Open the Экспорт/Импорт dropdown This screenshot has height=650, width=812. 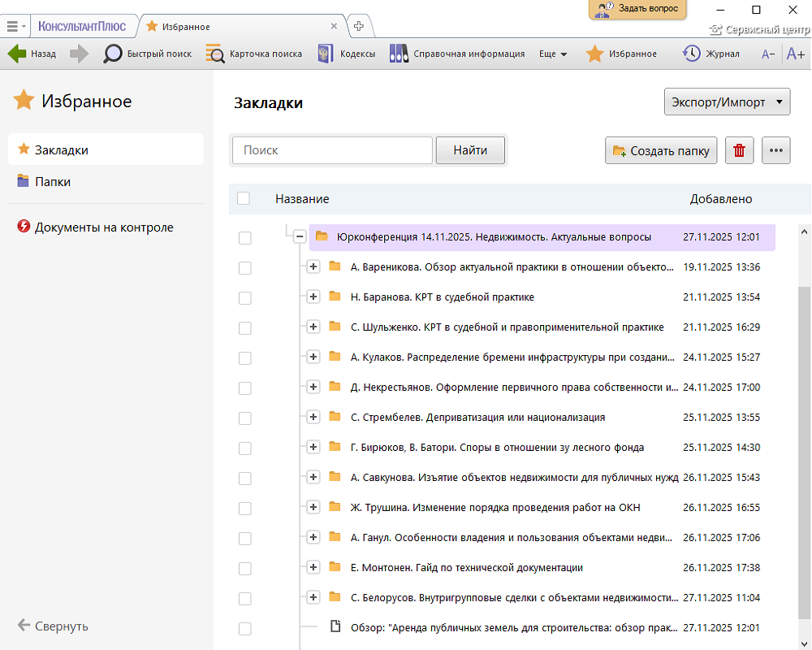[727, 102]
